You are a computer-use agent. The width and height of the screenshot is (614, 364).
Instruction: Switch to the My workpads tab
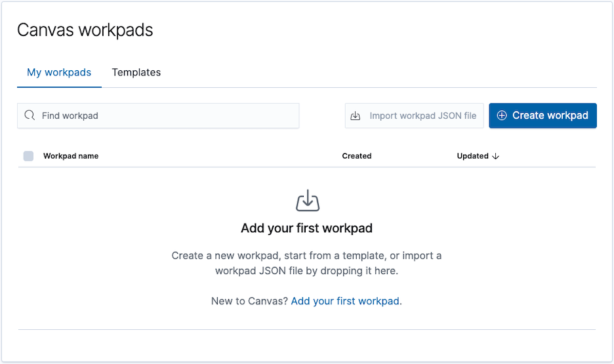[59, 72]
